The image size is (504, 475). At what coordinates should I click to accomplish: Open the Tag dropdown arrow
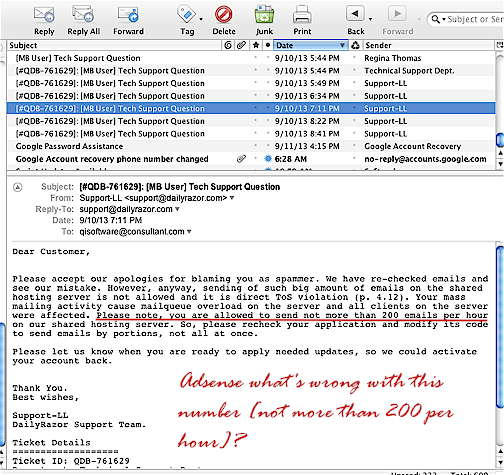[x=201, y=19]
